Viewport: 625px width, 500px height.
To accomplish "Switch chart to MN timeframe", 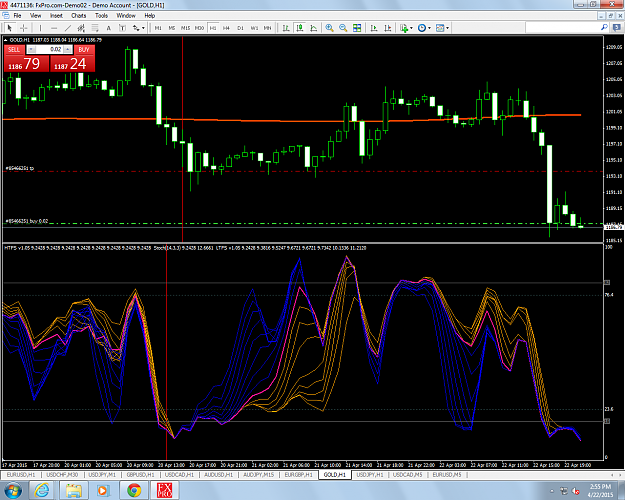I will 267,28.
